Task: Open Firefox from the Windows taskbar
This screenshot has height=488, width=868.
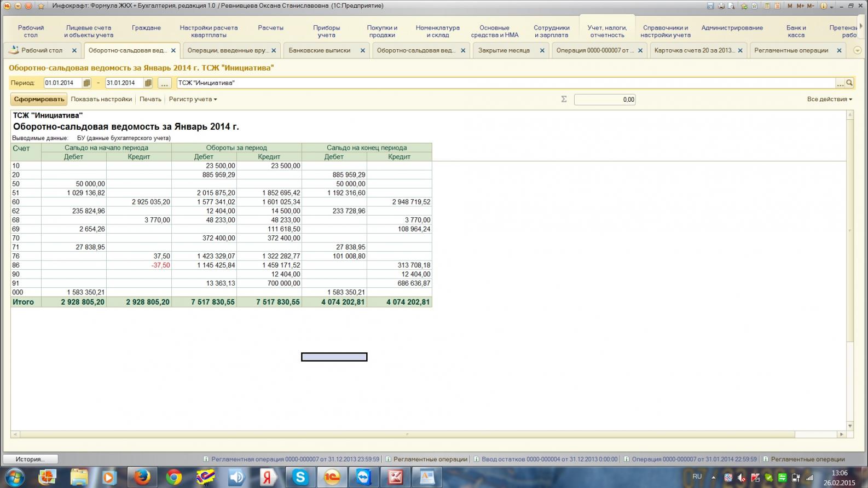Action: pos(142,477)
